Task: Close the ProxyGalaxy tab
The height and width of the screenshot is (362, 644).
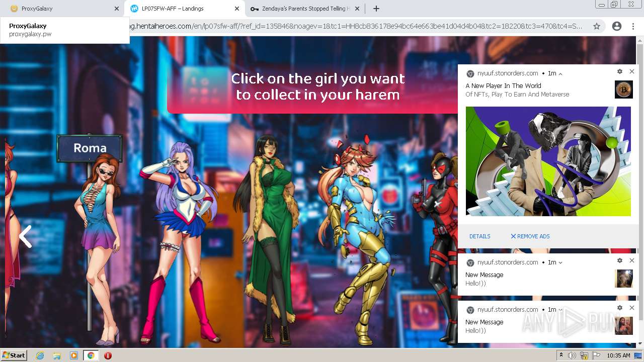Action: pyautogui.click(x=117, y=9)
